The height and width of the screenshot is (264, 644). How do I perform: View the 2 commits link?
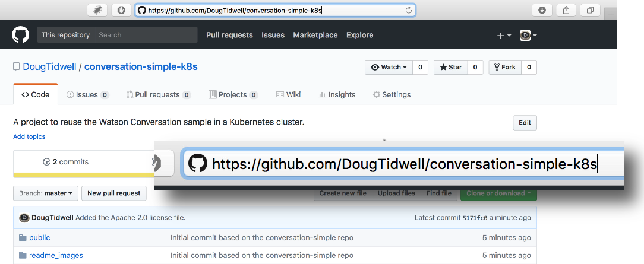(66, 162)
